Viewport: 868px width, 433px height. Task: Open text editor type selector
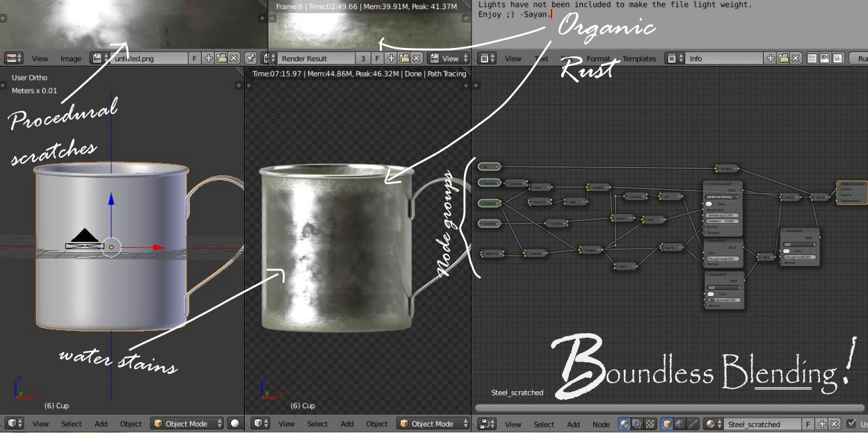tap(488, 58)
